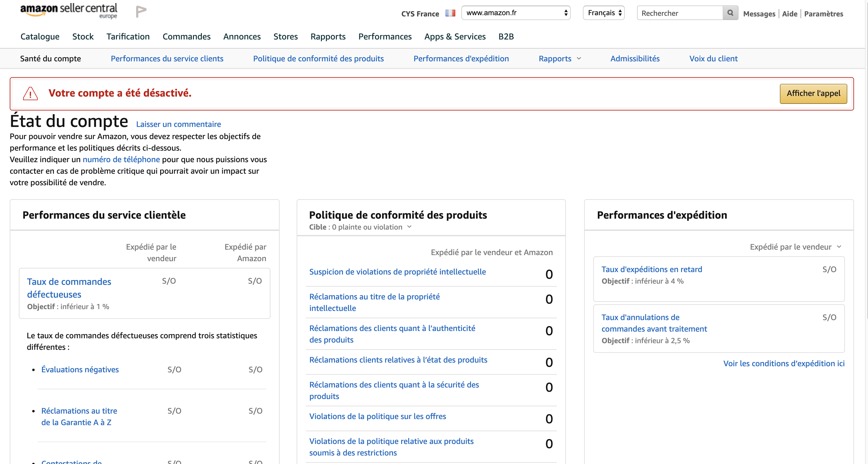
Task: Click Objectif : inférieur à 2,5 % text
Action: [645, 340]
